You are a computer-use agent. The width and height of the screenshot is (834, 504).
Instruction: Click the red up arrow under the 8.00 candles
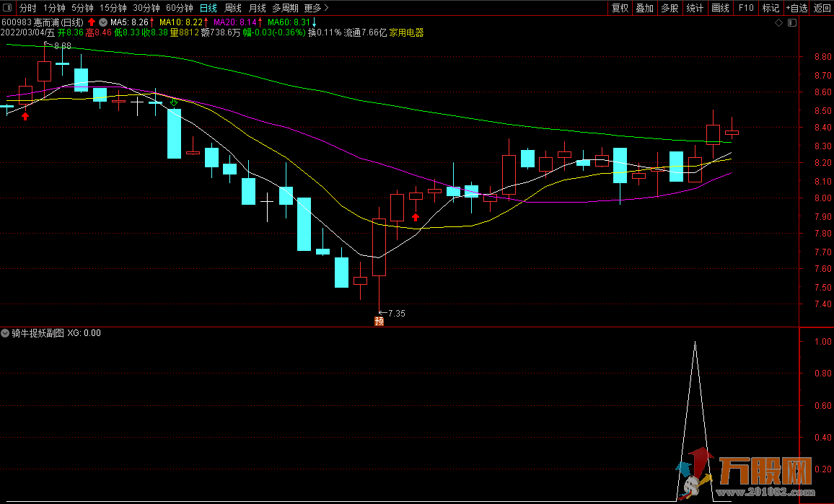tap(416, 217)
